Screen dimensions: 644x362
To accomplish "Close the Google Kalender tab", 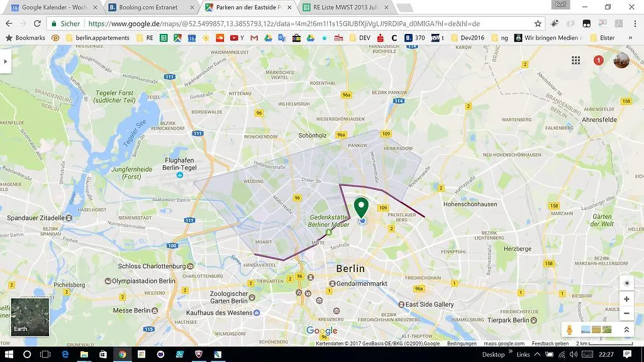I will coord(96,8).
